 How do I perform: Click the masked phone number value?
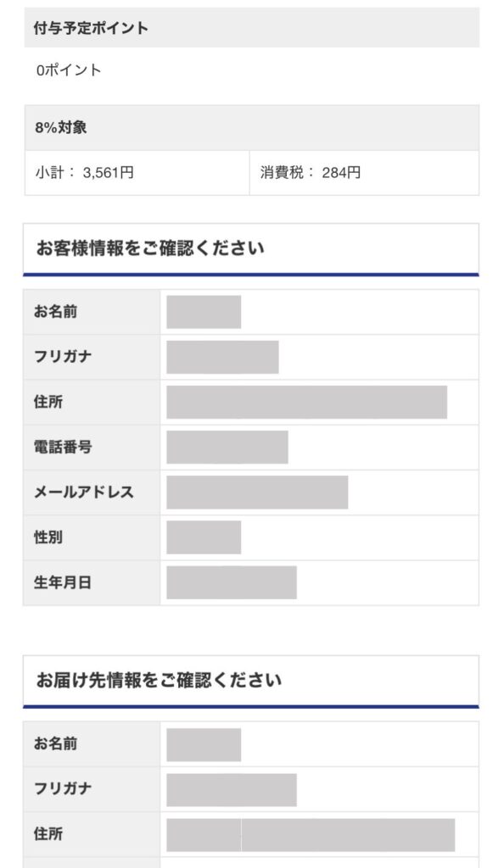(x=227, y=448)
